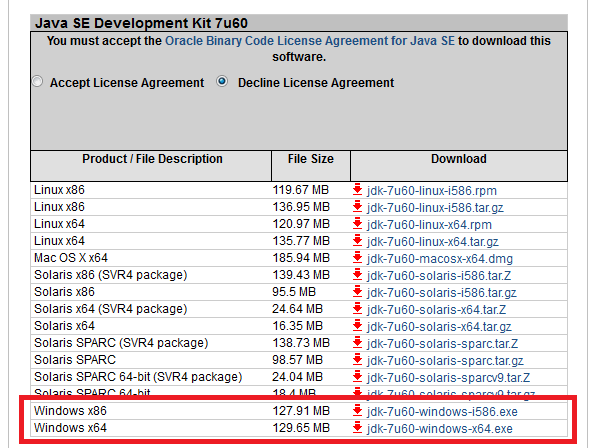Viewport: 590px width, 448px height.
Task: Click the 95.5 MB file size cell
Action: pos(294,292)
